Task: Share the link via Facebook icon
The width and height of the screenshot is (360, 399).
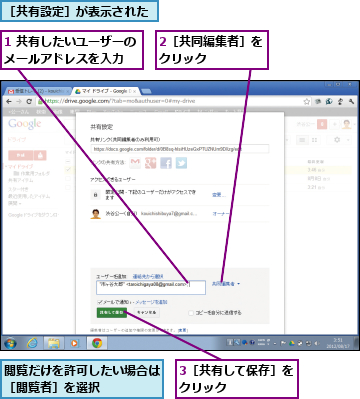Action: [166, 163]
